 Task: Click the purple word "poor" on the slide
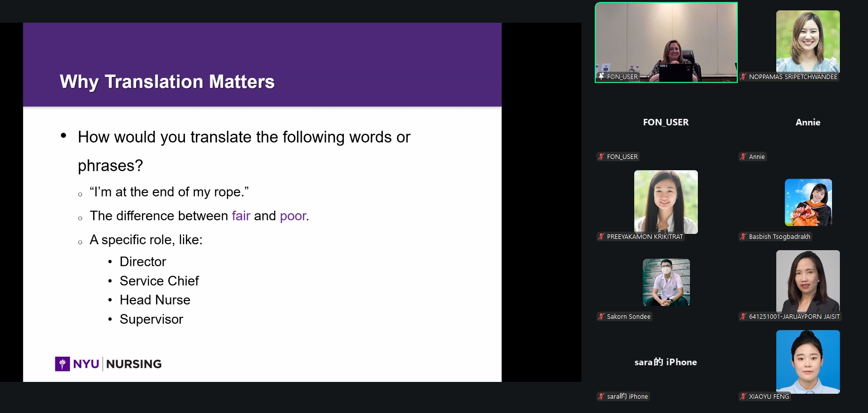point(293,216)
